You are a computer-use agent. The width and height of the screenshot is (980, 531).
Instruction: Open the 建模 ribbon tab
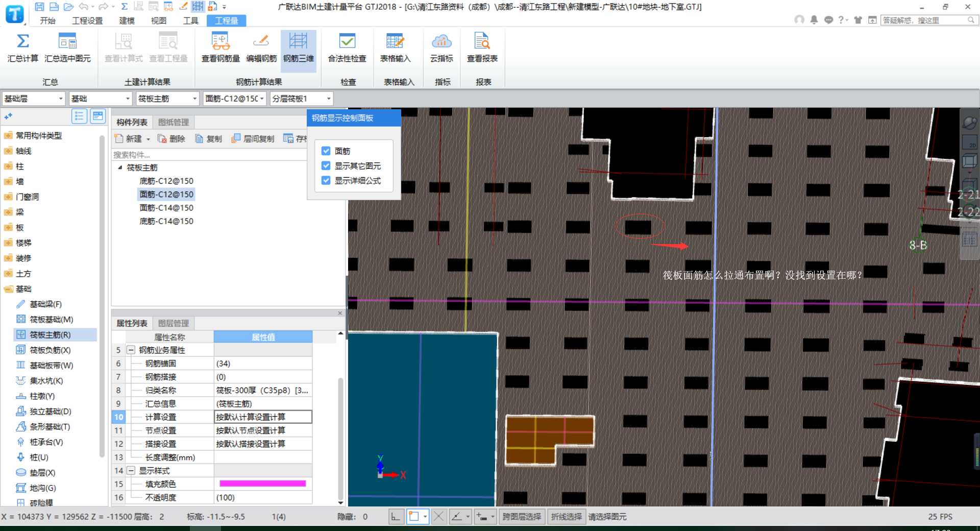click(x=127, y=20)
